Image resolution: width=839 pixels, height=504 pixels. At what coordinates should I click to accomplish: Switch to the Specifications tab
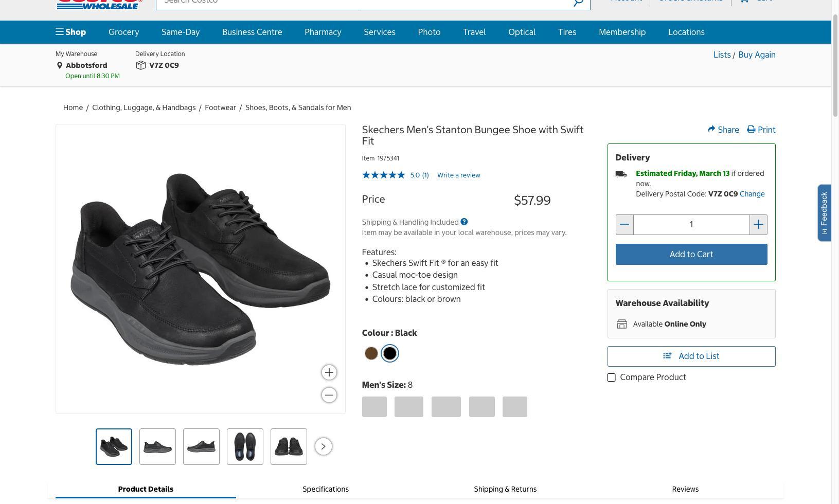click(x=326, y=489)
